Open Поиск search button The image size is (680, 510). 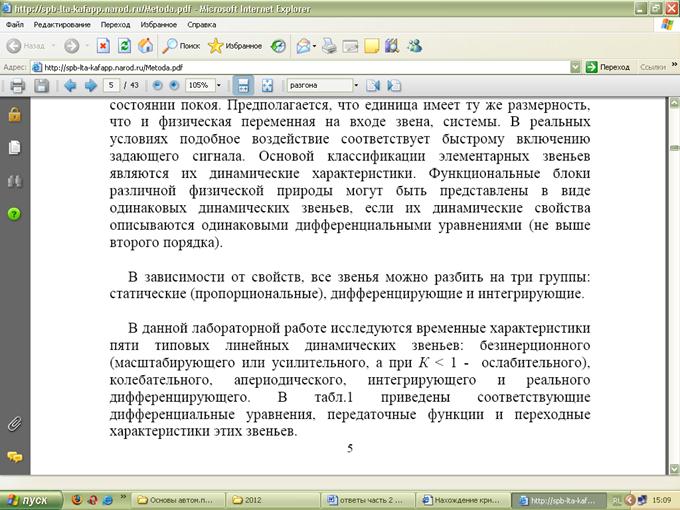coord(181,46)
